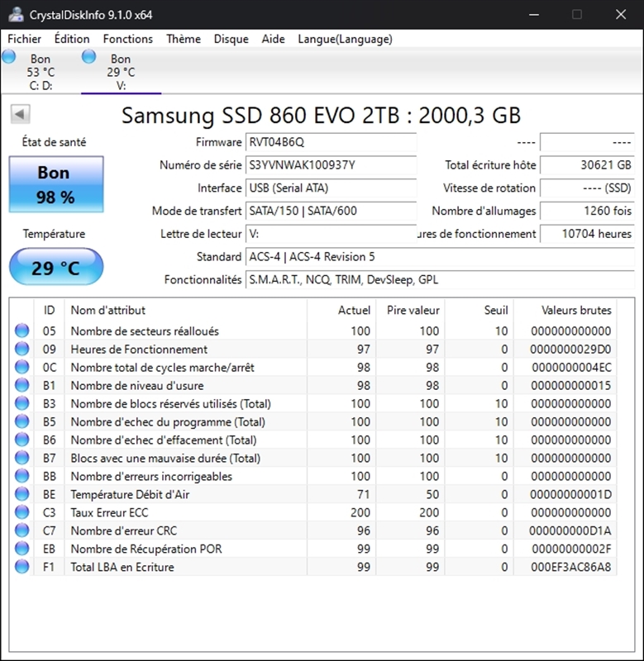This screenshot has width=644, height=661.
Task: Click status icon for Taux Erreur ECC row
Action: (21, 512)
